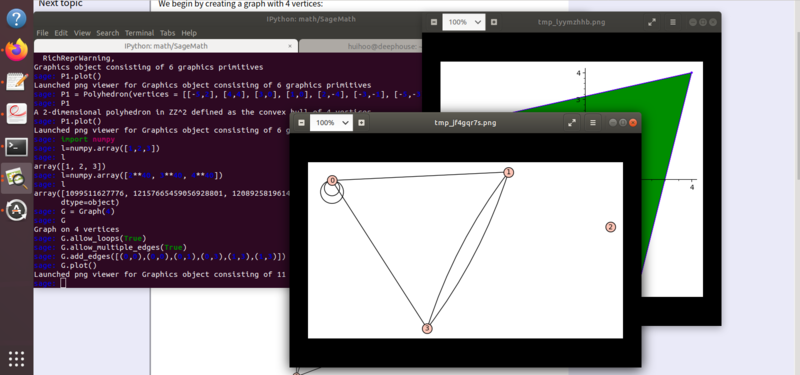Click 'RichReprWarning,' text in terminal
Screen dimensions: 800x375
coord(78,58)
